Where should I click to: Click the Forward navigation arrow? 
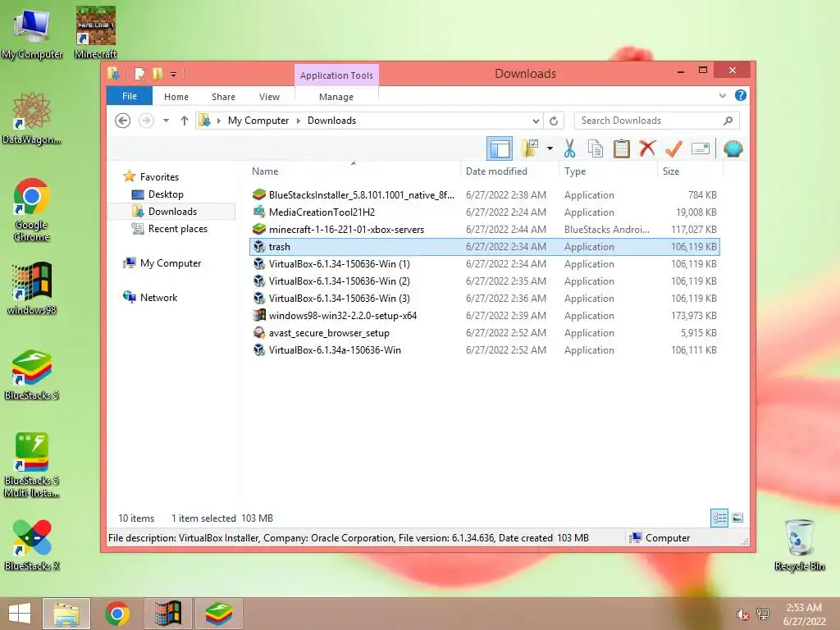[146, 121]
